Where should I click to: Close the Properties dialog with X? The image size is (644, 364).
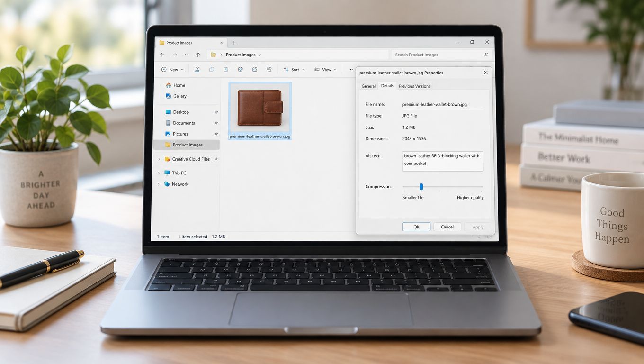[485, 73]
